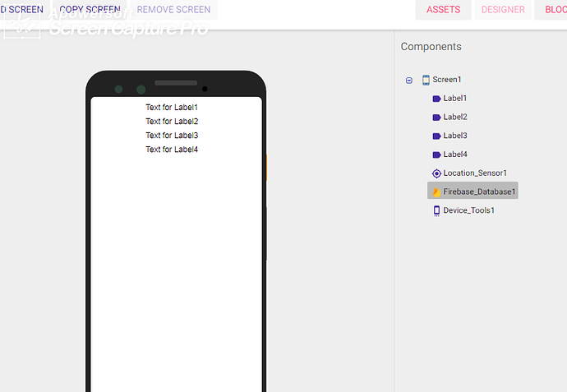The width and height of the screenshot is (567, 392).
Task: Select Label1 text in the phone preview
Action: [172, 108]
